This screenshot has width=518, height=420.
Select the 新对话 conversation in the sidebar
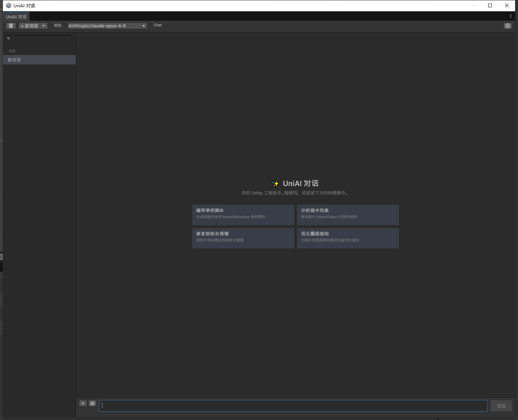tap(39, 60)
